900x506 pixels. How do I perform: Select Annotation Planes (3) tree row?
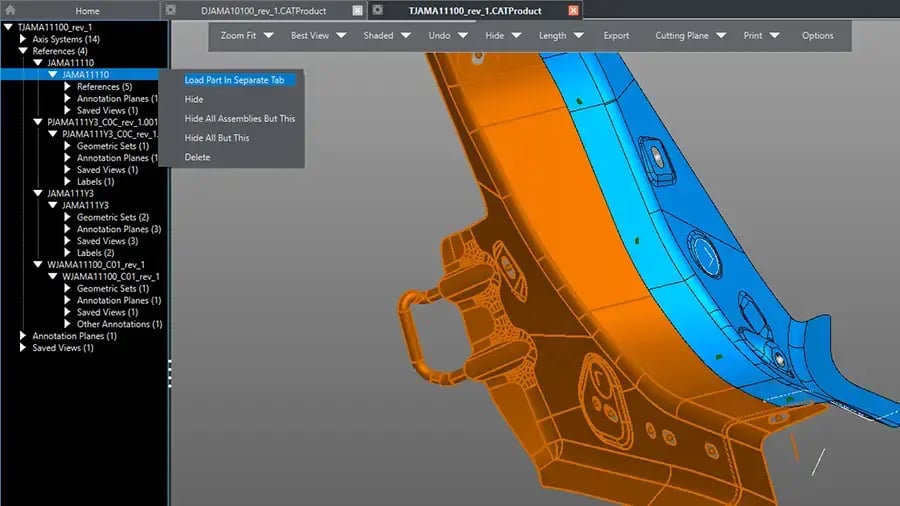119,229
